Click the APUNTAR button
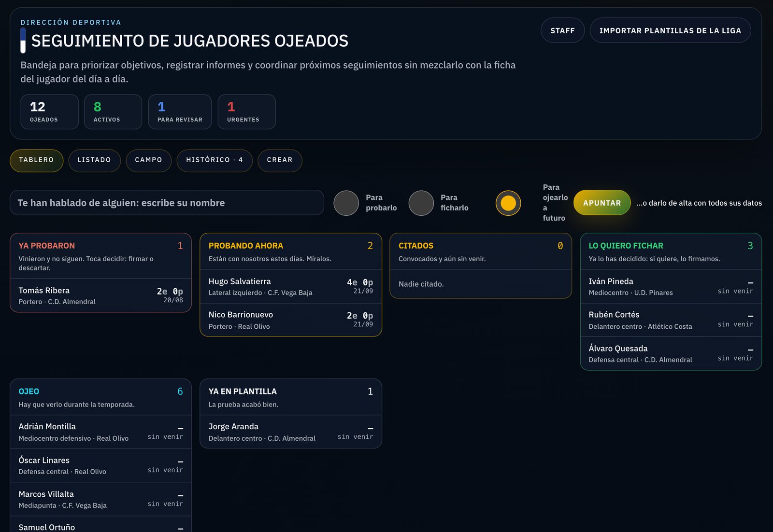Image resolution: width=773 pixels, height=532 pixels. click(602, 203)
